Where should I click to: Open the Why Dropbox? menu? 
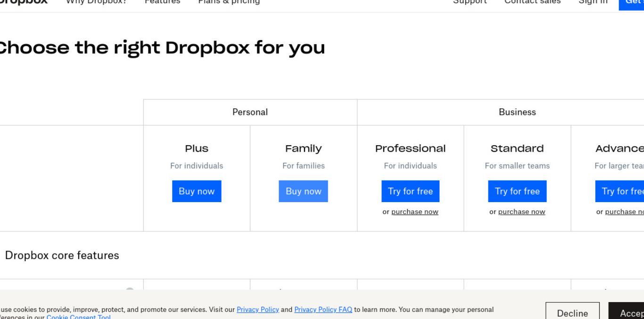[x=96, y=2]
